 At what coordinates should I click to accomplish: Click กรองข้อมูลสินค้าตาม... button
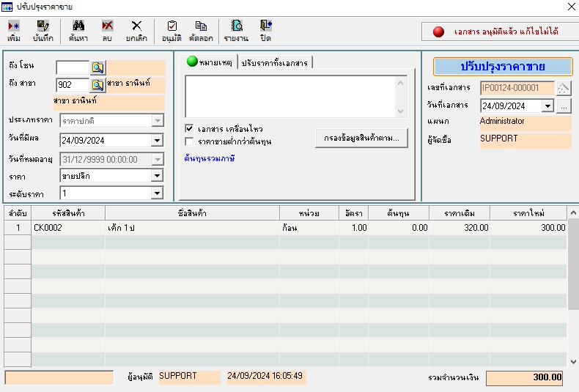[x=361, y=138]
